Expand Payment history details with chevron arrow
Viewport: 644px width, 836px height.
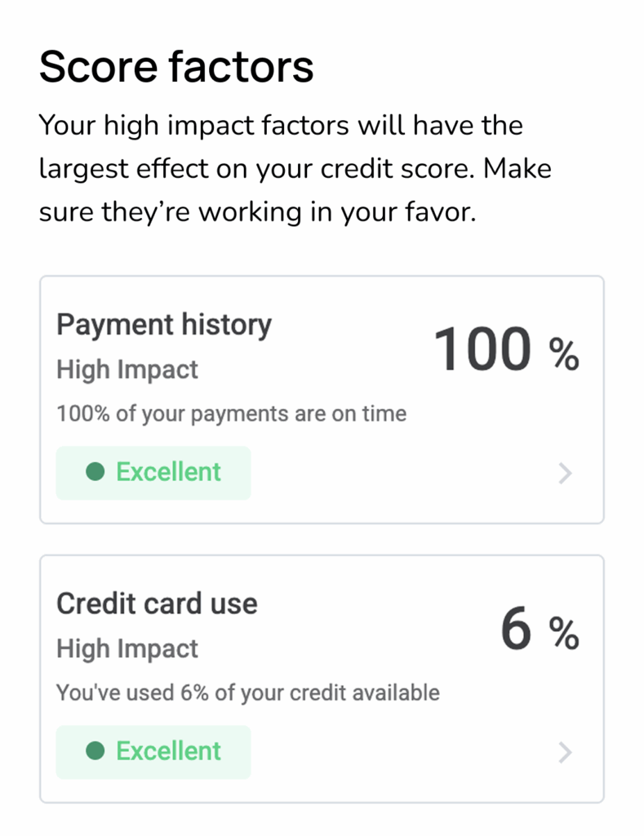564,474
